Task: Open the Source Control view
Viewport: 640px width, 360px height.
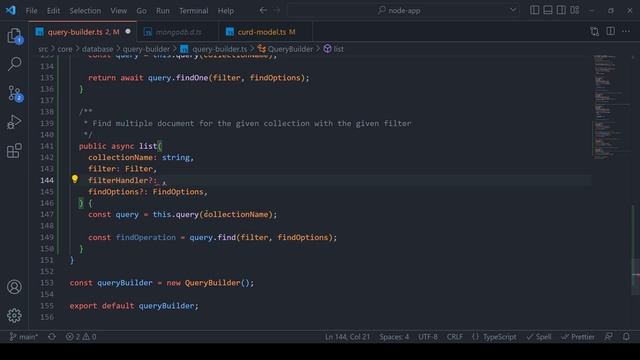Action: 15,93
